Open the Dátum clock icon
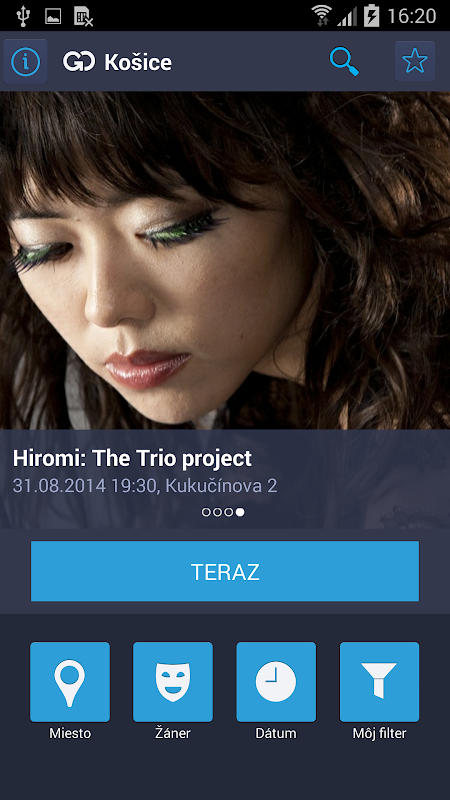Viewport: 450px width, 800px height. coord(276,682)
